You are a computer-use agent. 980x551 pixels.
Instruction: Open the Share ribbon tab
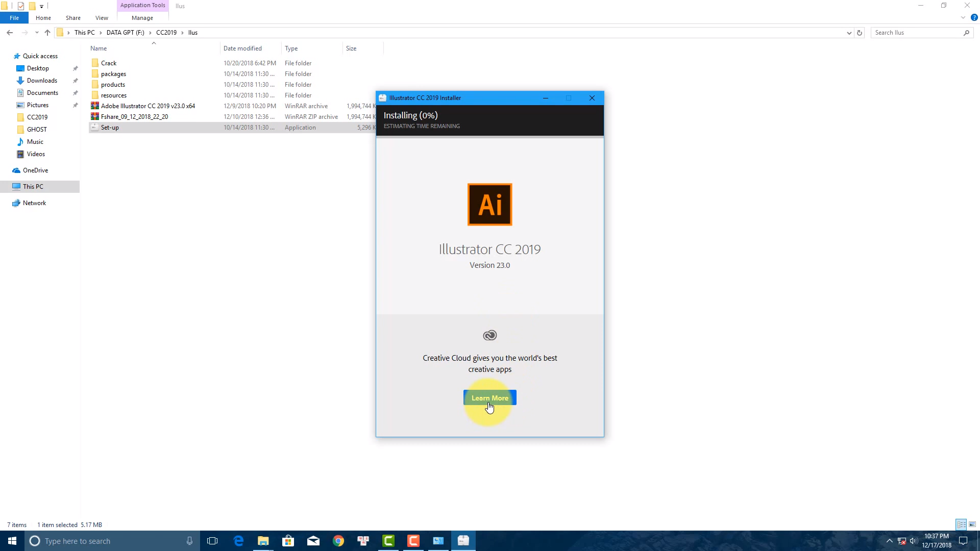pos(73,18)
